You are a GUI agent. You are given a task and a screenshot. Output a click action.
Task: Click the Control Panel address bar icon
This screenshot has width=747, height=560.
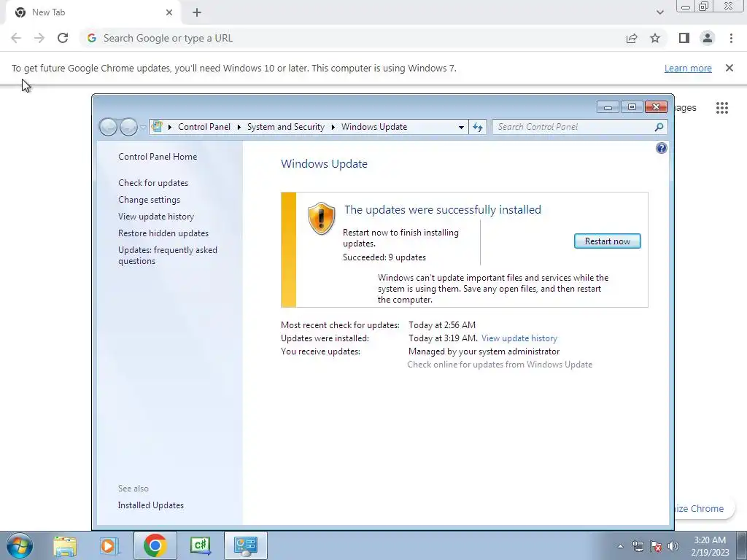point(157,127)
